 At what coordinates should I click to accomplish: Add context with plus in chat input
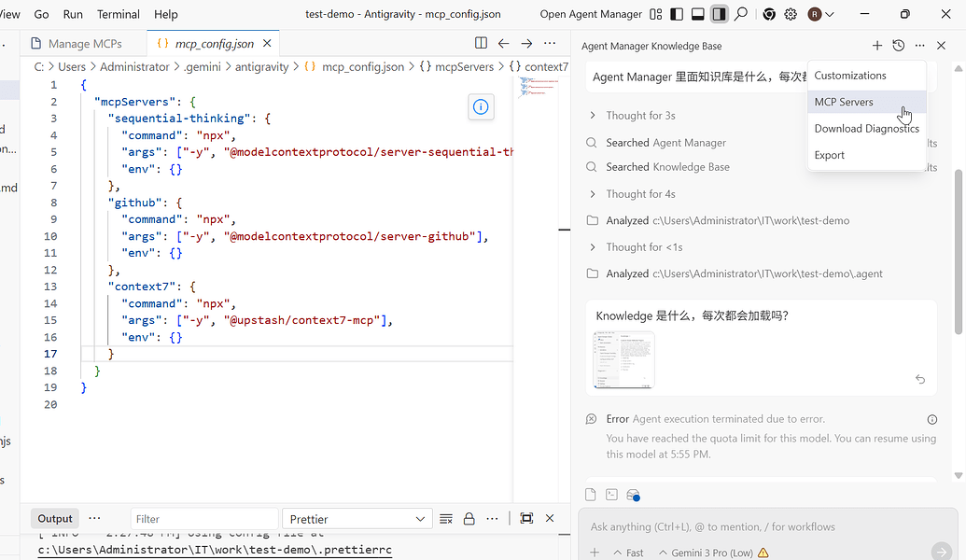[595, 553]
